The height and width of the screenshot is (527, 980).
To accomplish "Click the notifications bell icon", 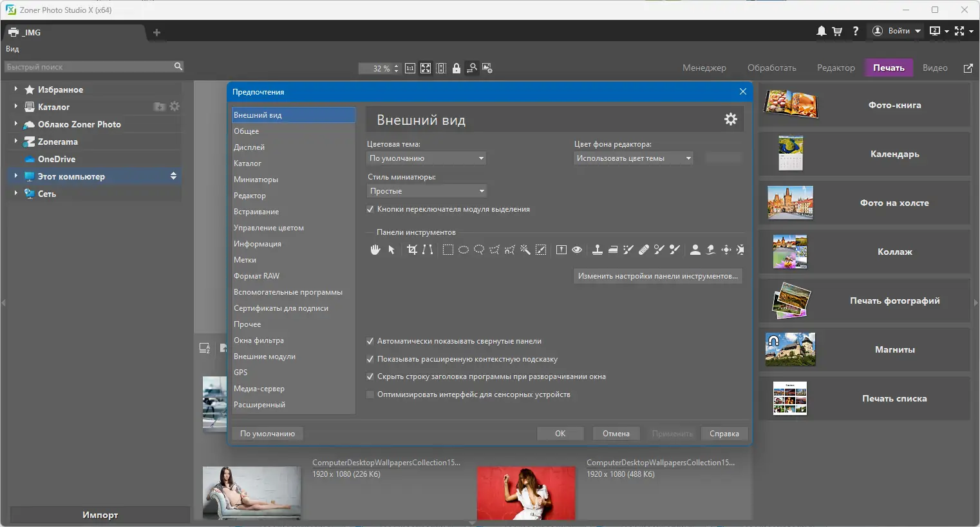I will click(822, 31).
